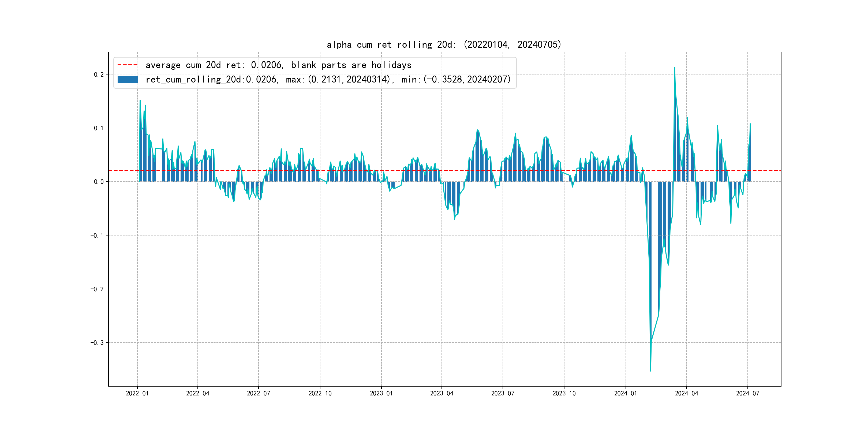Click the 'ret_cum_rolling_20d' legend label

(x=328, y=80)
